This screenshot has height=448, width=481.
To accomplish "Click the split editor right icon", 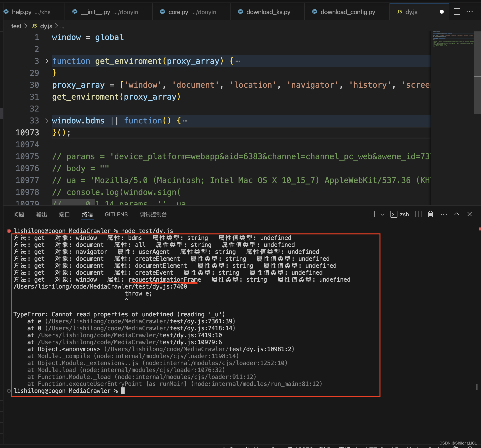I will pos(457,12).
